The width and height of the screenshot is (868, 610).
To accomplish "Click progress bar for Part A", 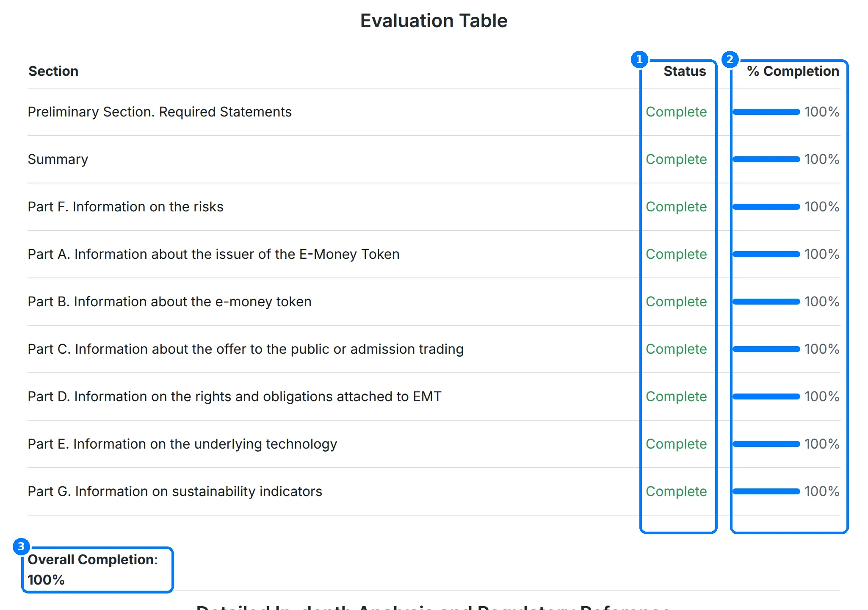I will click(766, 254).
